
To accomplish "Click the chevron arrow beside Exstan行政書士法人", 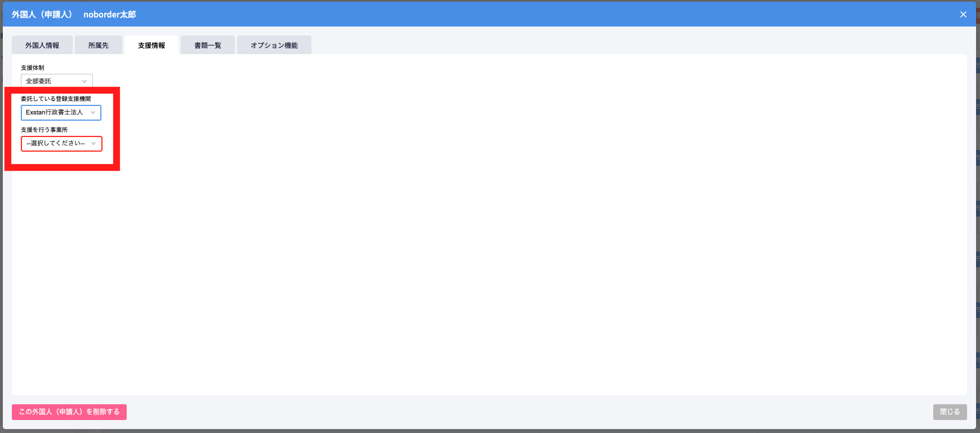I will (93, 112).
